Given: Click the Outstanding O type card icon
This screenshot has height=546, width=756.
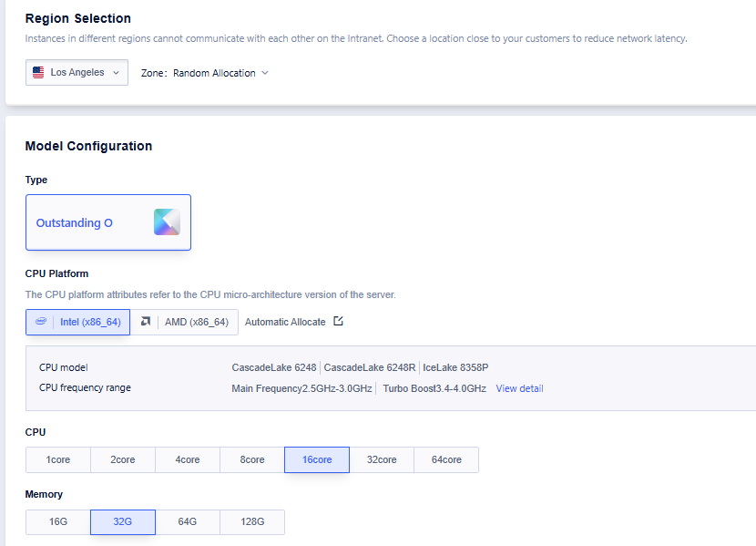Looking at the screenshot, I should click(x=167, y=221).
